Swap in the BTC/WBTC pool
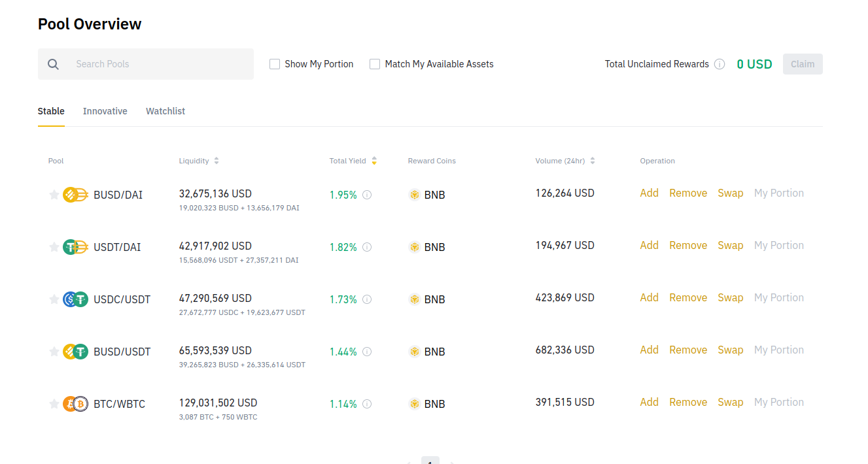The image size is (868, 464). [731, 403]
